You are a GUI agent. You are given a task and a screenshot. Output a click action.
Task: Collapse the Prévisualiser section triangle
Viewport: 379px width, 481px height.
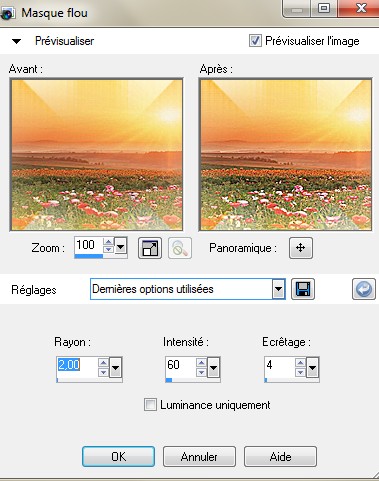[x=16, y=41]
